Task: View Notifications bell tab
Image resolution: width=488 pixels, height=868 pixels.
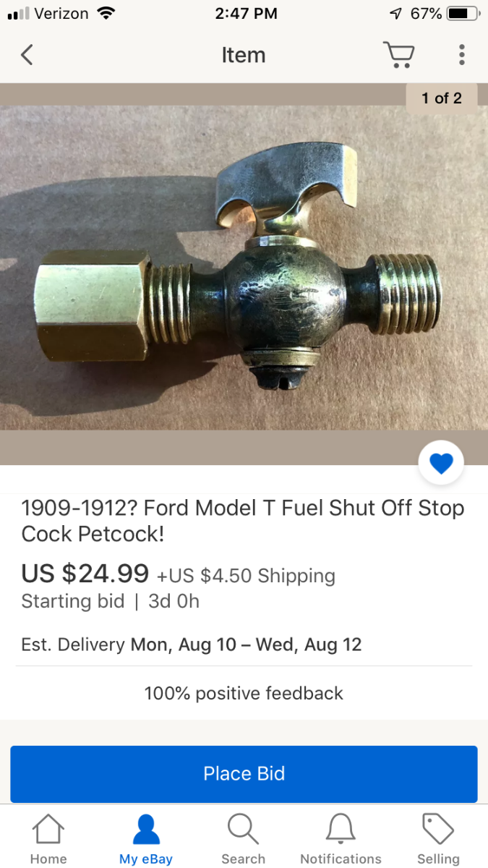Action: tap(341, 840)
